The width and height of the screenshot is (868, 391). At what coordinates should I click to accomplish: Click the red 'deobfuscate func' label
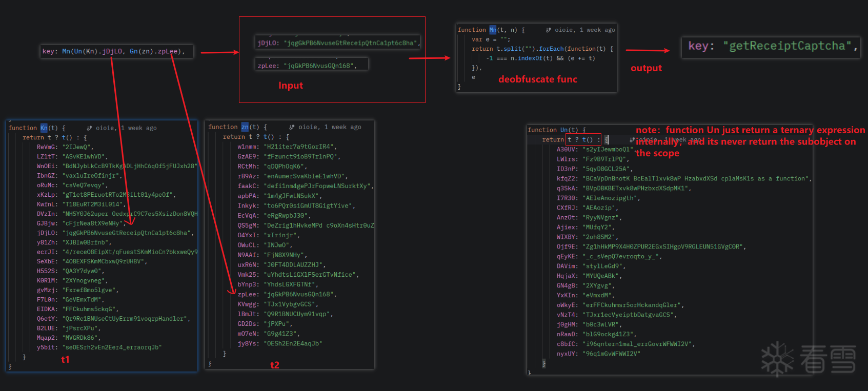click(537, 79)
